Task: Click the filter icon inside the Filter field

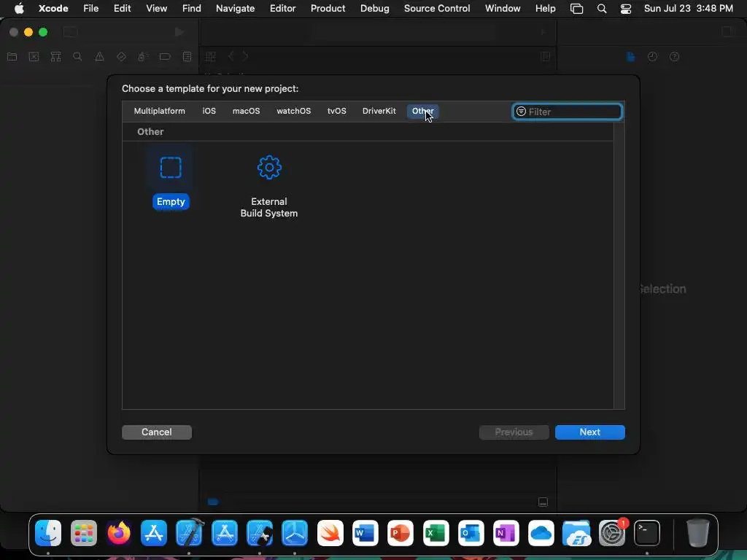Action: click(x=521, y=112)
